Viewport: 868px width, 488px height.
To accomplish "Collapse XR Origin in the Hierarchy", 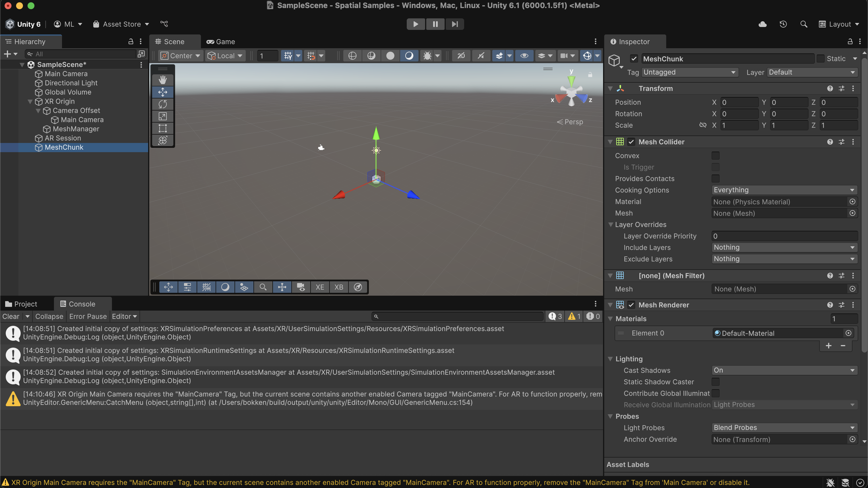I will pyautogui.click(x=31, y=101).
